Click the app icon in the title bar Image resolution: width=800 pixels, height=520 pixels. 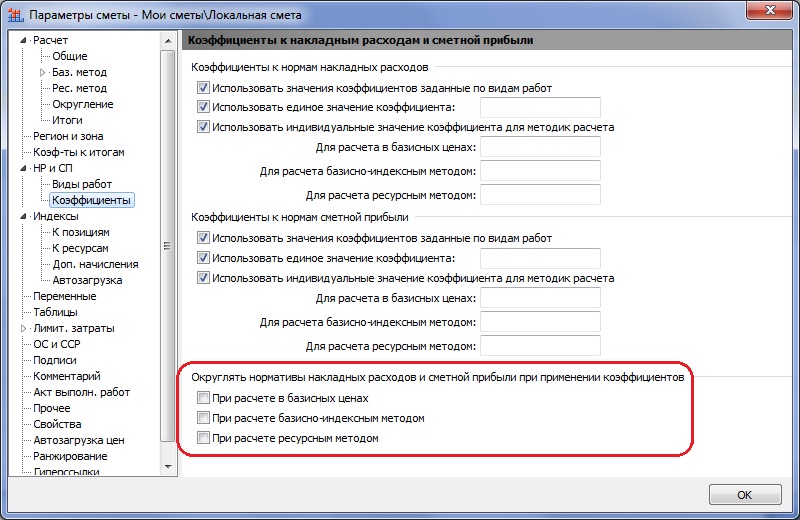(14, 14)
